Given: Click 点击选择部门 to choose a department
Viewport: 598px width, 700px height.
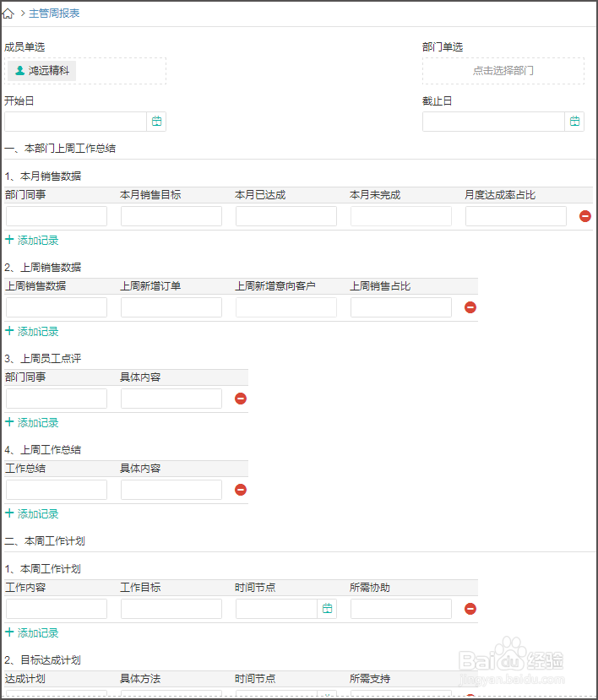Looking at the screenshot, I should (503, 71).
